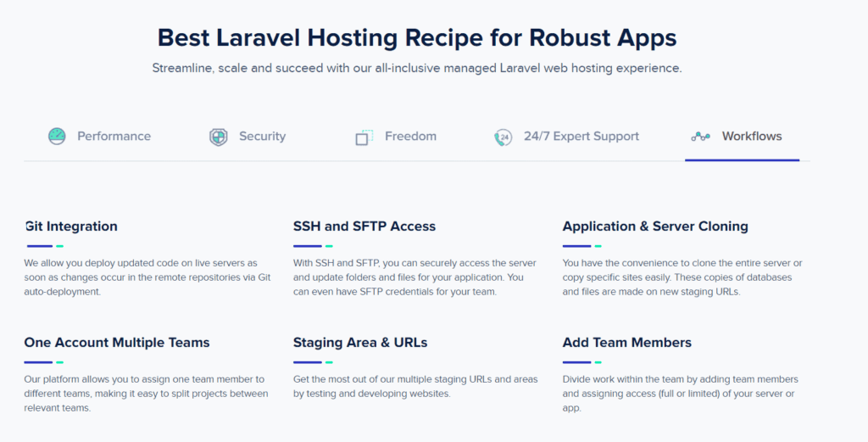Click the Performance speedometer icon

pos(57,137)
